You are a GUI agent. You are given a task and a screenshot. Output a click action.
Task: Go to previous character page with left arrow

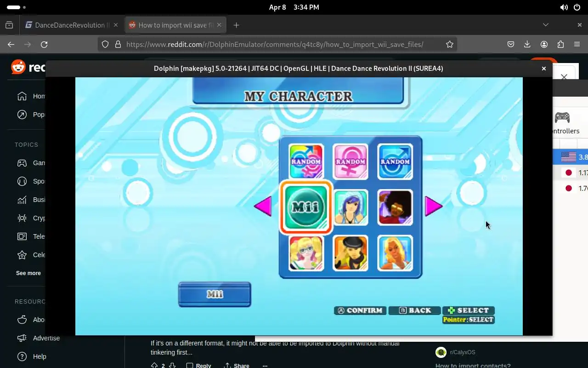pyautogui.click(x=263, y=206)
